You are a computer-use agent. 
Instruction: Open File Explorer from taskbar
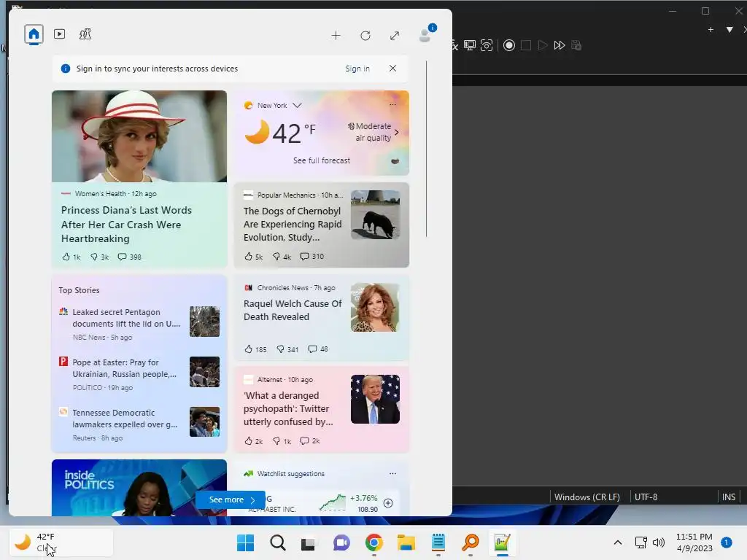[406, 542]
